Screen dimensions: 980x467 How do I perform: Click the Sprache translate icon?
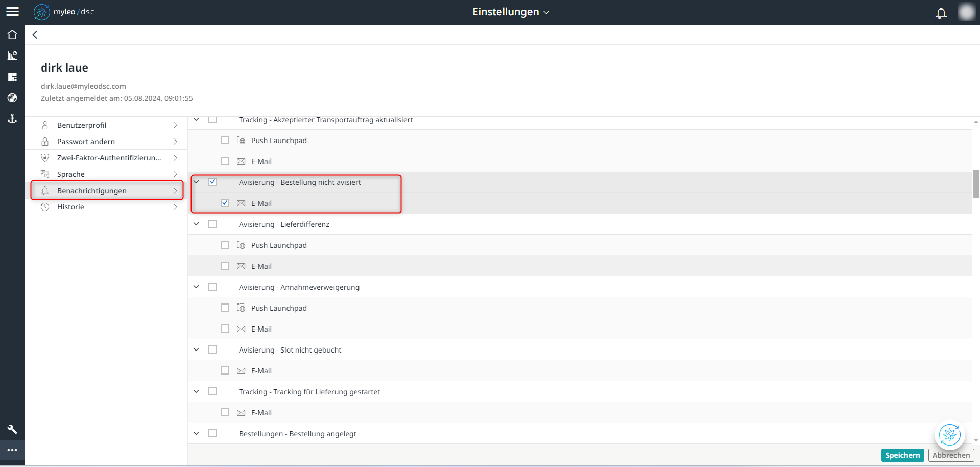(45, 174)
